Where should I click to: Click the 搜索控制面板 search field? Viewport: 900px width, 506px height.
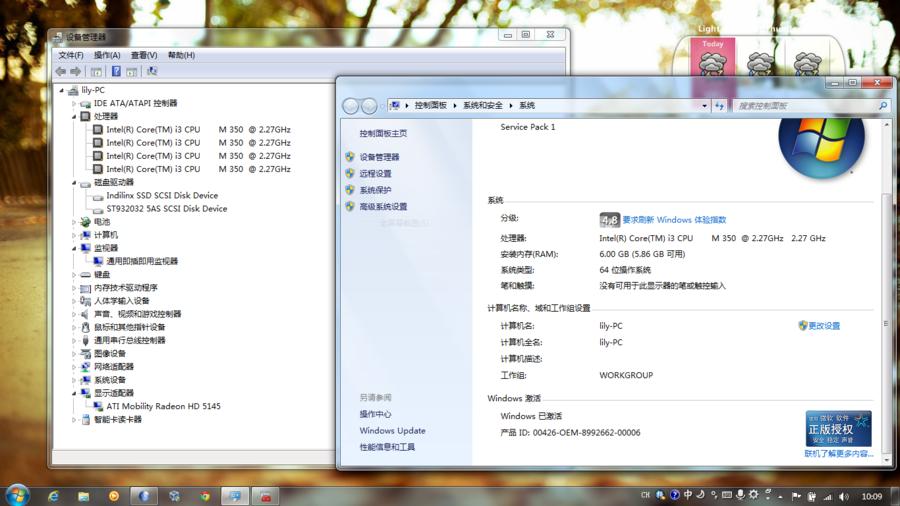[x=805, y=106]
